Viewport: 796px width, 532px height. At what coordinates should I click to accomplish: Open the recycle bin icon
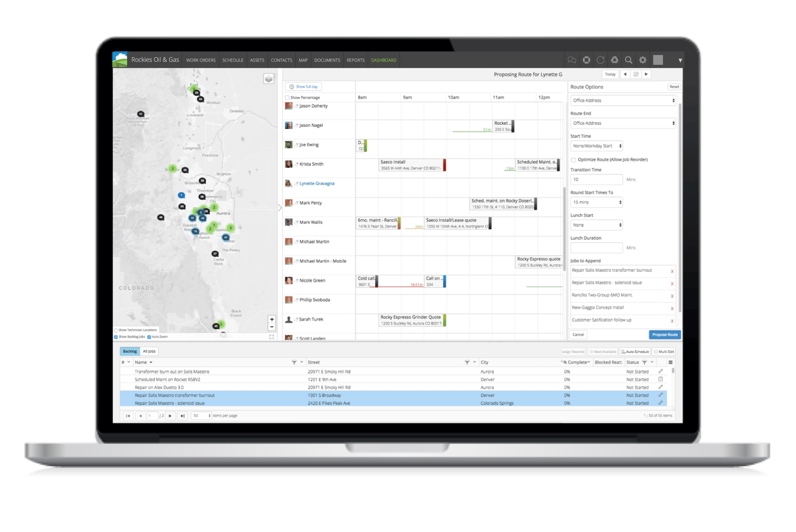click(615, 60)
